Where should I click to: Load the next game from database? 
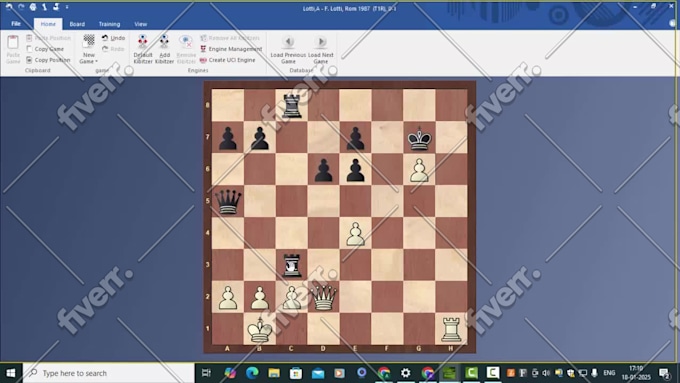tap(321, 49)
